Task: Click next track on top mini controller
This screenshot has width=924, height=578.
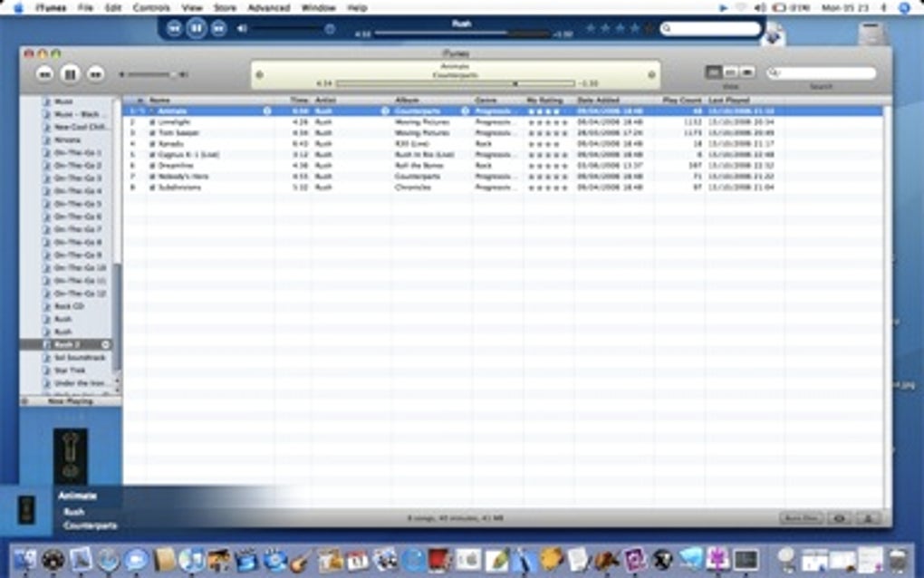Action: pos(218,28)
